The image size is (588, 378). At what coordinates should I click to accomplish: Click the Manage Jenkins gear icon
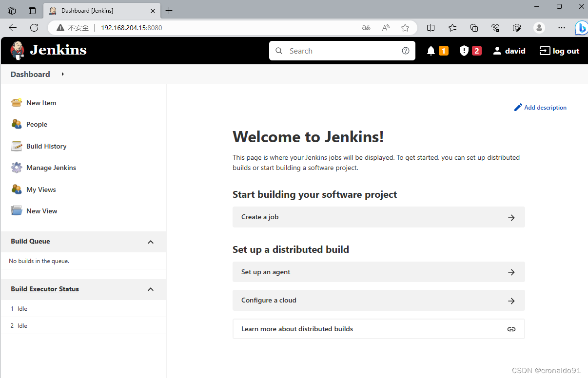[17, 168]
